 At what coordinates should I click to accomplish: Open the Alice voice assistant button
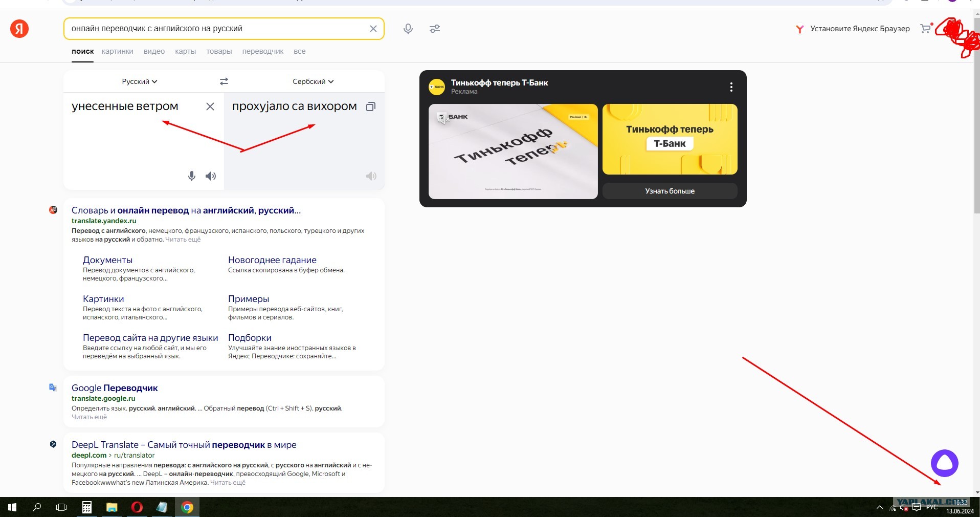(x=945, y=463)
